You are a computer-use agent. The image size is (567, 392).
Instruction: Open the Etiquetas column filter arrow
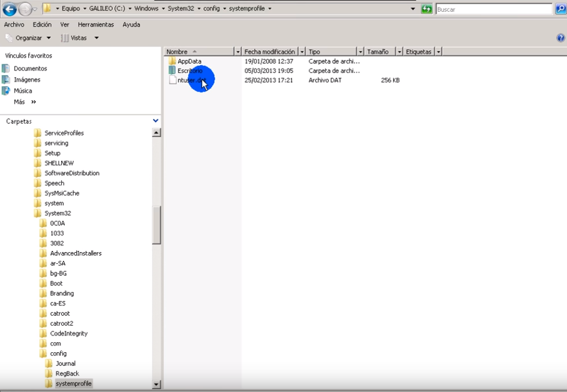[x=438, y=52]
